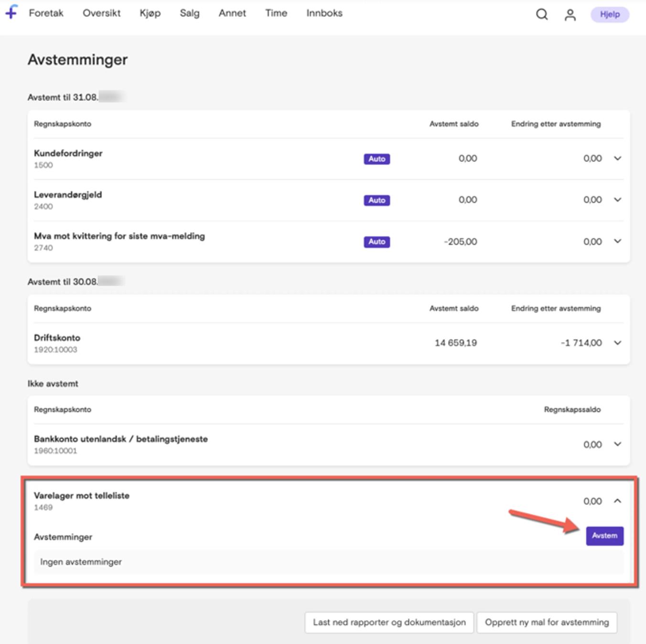The image size is (646, 644).
Task: Select the Leverandørgjeld account name
Action: [68, 195]
